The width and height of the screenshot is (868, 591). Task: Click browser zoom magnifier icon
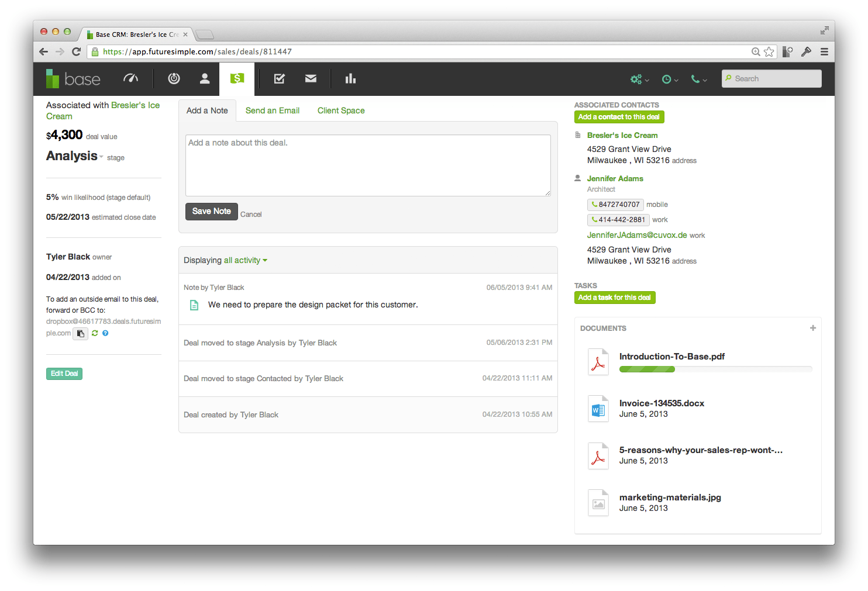[x=756, y=51]
